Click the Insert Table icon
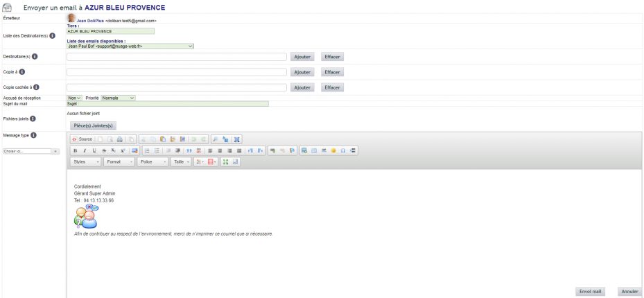This screenshot has height=298, width=644. tap(314, 150)
